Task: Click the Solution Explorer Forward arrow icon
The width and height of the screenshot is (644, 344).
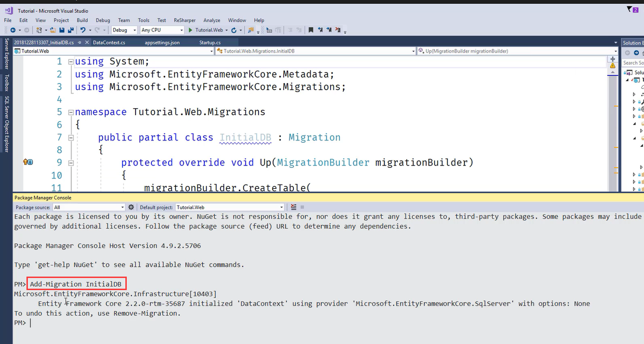Action: click(x=637, y=53)
